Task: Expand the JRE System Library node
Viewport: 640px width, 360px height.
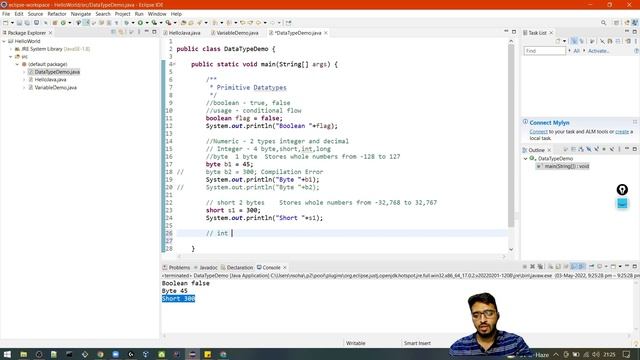Action: 11,49
